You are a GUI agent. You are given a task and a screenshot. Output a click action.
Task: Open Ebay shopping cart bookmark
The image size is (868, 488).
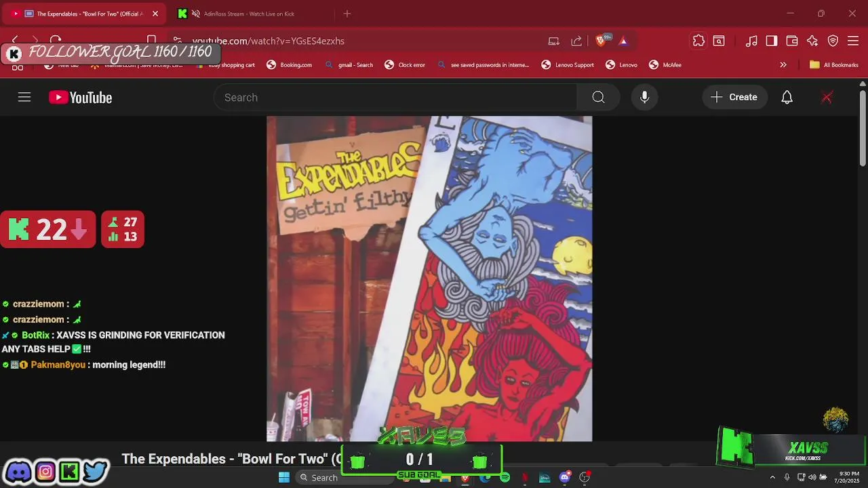[225, 65]
